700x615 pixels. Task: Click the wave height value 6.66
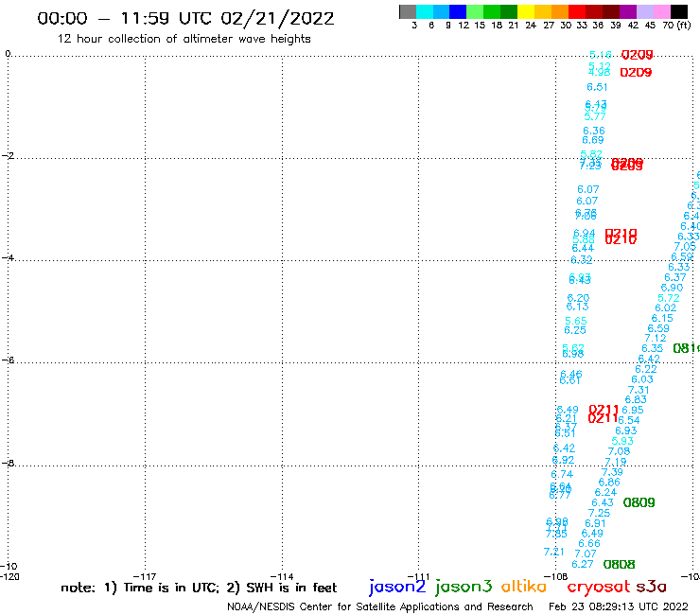point(589,543)
